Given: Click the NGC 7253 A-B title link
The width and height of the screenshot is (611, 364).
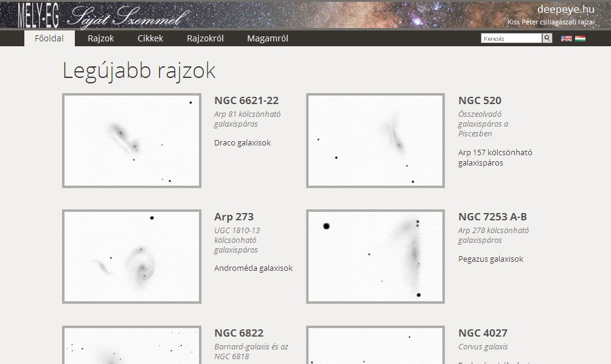Looking at the screenshot, I should click(x=492, y=217).
